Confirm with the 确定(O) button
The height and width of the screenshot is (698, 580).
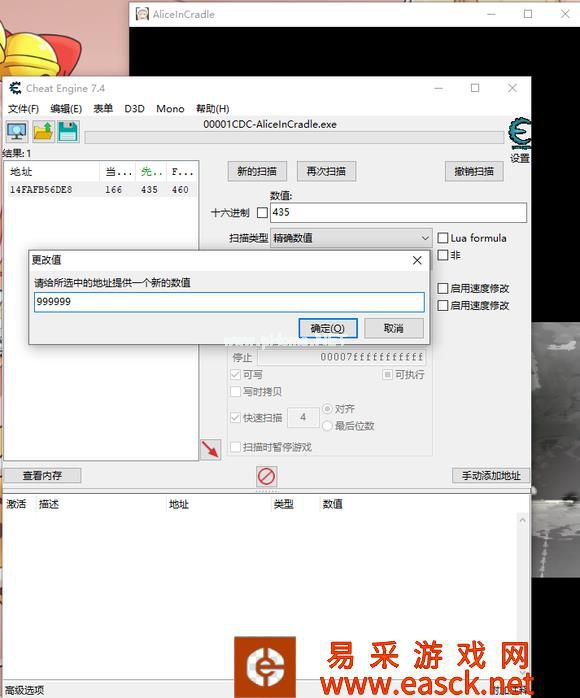pyautogui.click(x=328, y=329)
